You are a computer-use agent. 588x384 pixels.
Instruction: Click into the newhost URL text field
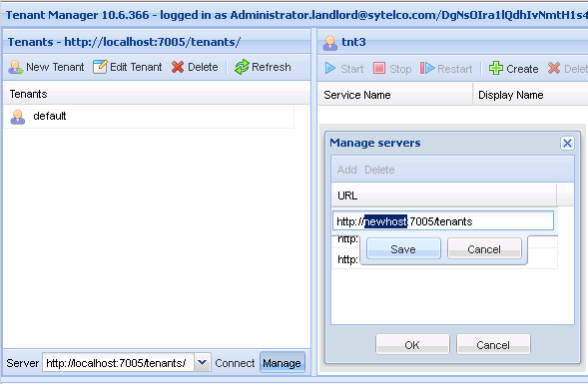[443, 221]
